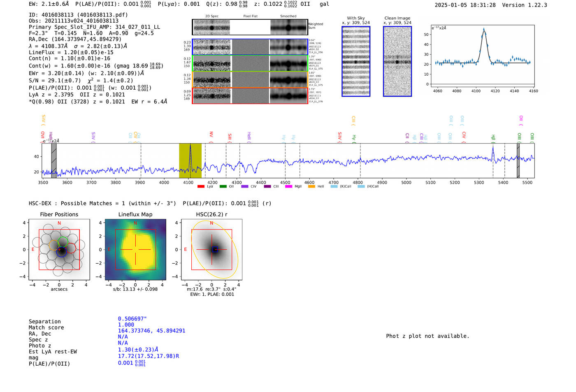Click the ID 4016038113 text line

pos(78,15)
